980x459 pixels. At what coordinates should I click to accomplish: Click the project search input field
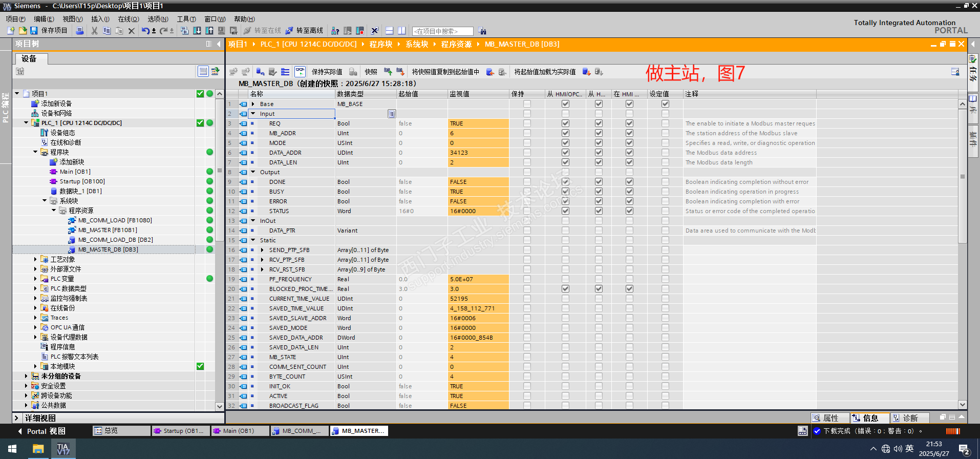click(442, 31)
